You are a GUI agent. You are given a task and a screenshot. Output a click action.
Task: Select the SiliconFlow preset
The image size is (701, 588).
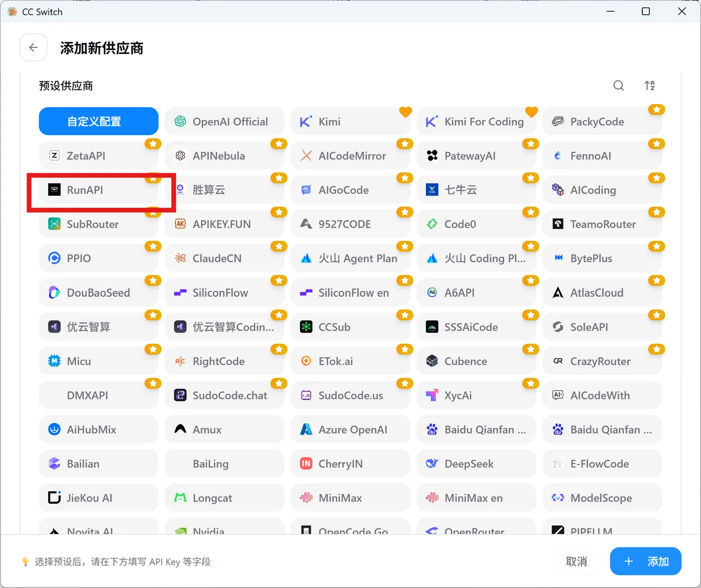pyautogui.click(x=224, y=292)
